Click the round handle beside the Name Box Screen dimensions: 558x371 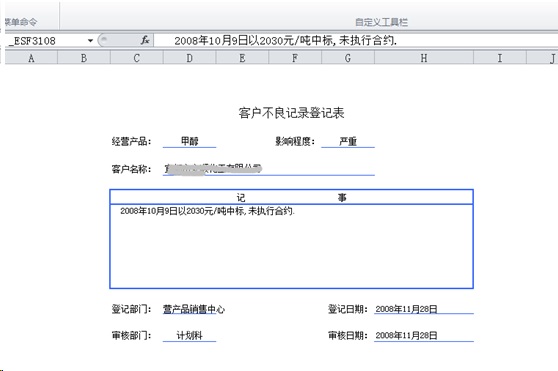pos(103,40)
